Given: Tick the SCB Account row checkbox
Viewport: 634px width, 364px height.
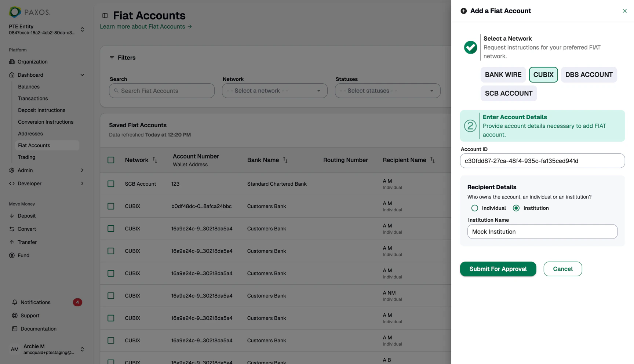Looking at the screenshot, I should coord(111,184).
